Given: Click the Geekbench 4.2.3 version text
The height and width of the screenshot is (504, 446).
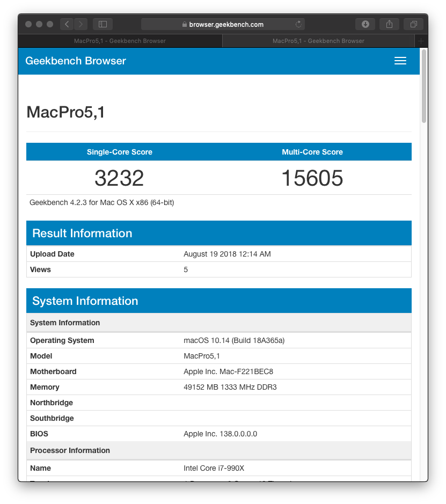Looking at the screenshot, I should click(102, 202).
